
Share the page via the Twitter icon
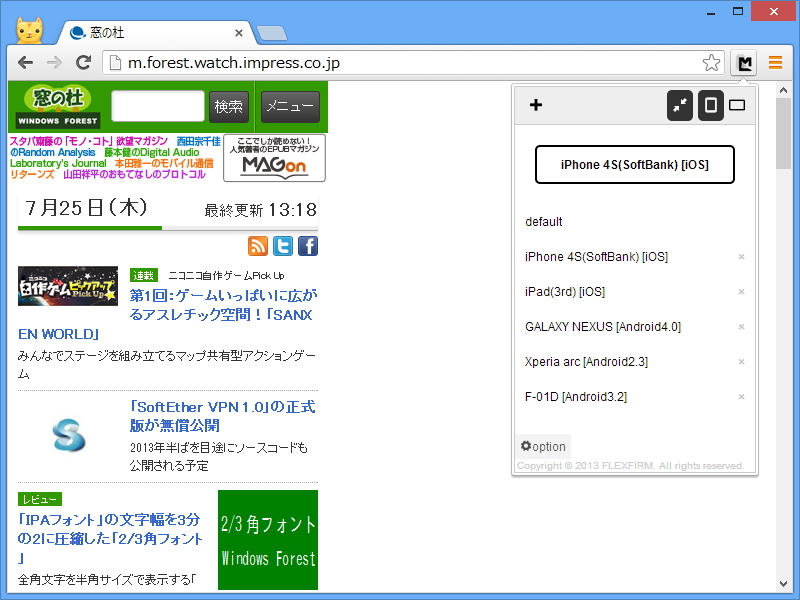[282, 245]
